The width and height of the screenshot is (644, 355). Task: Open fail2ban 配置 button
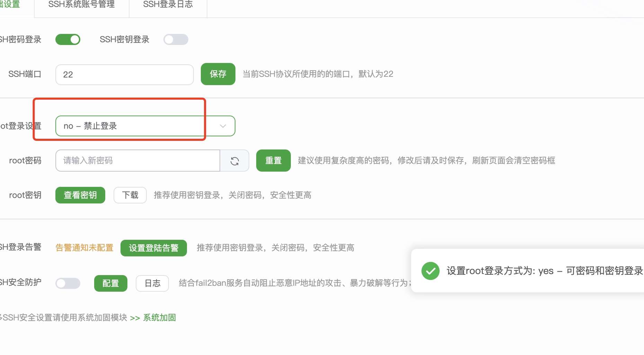point(111,283)
